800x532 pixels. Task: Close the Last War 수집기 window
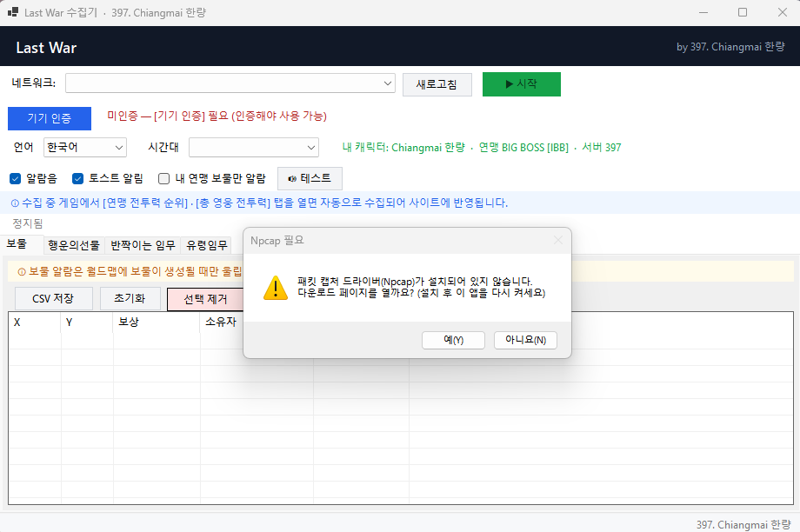coord(782,12)
